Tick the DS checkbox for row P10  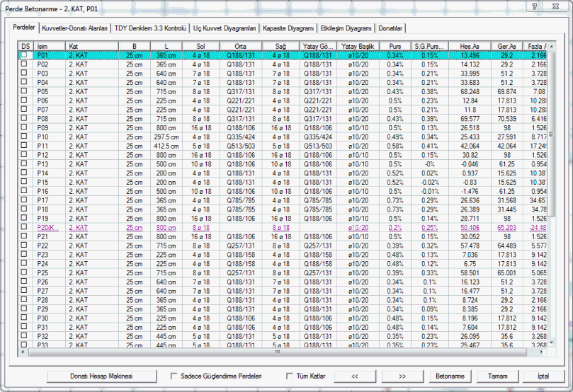point(24,136)
